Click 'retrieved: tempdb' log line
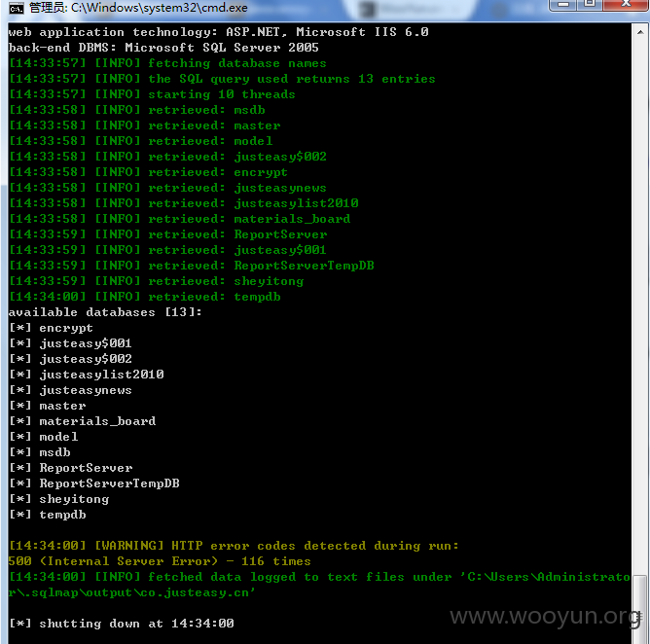The width and height of the screenshot is (650, 644). pos(144,297)
